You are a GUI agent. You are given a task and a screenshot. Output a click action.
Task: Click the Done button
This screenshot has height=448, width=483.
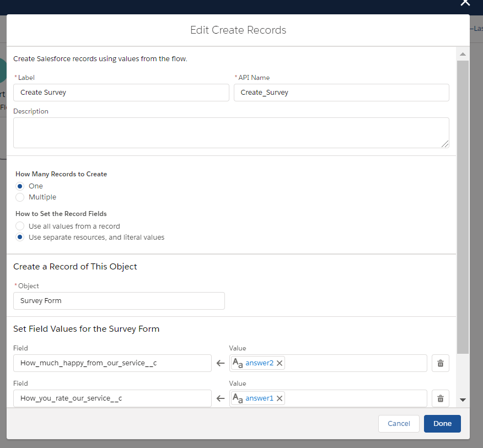(442, 424)
